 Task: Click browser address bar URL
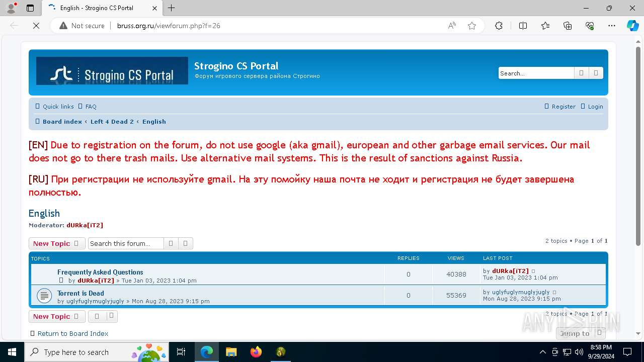click(x=169, y=26)
